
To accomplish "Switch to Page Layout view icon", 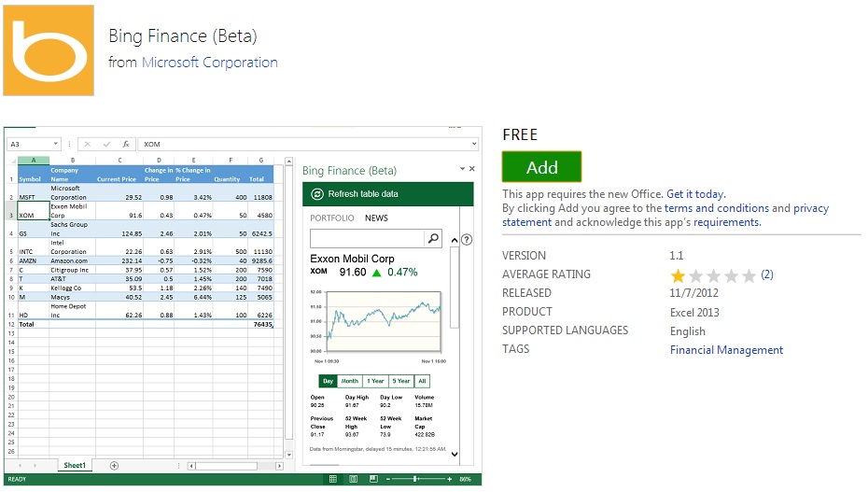I will pyautogui.click(x=353, y=479).
